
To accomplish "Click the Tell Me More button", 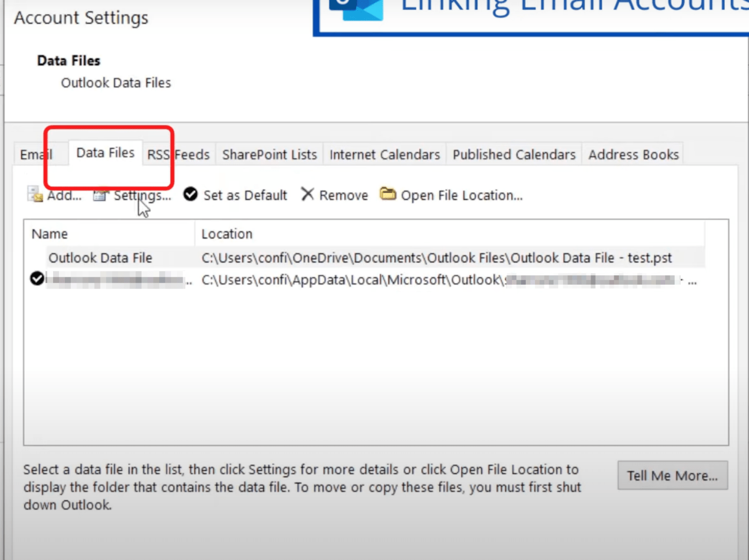I will (x=672, y=475).
